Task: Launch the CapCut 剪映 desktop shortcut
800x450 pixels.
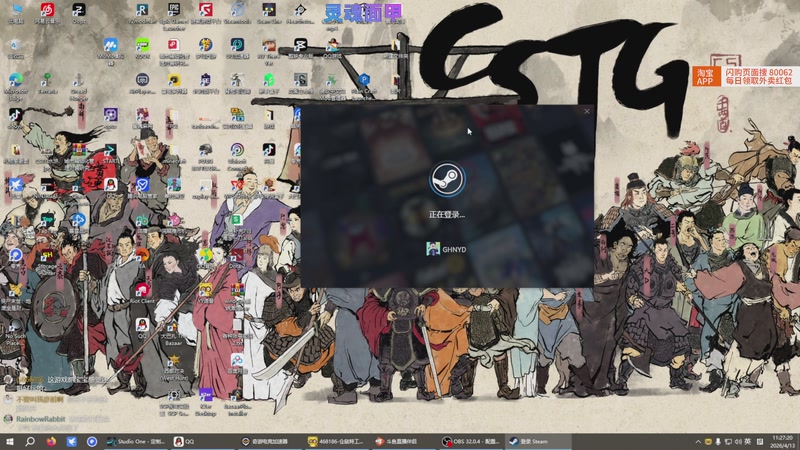Action: (x=300, y=48)
